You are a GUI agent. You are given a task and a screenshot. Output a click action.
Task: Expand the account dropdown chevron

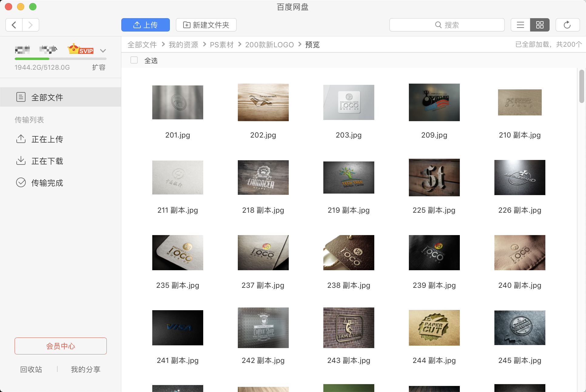(x=103, y=51)
